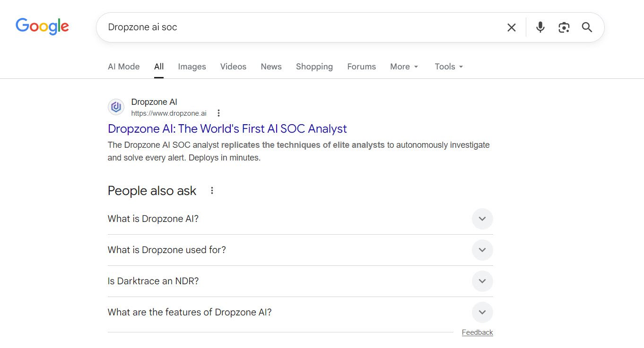Viewport: 644px width, 348px height.
Task: Expand "Is Darktrace an NDR?" question
Action: pyautogui.click(x=482, y=281)
